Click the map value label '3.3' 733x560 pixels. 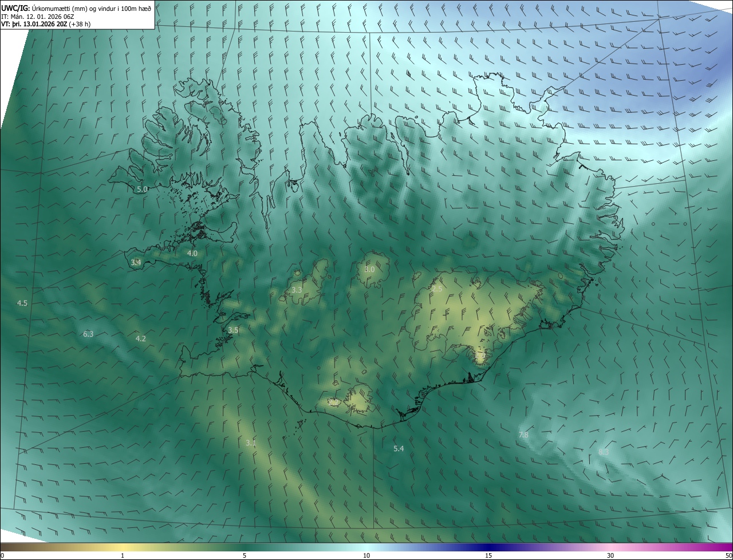click(x=297, y=290)
